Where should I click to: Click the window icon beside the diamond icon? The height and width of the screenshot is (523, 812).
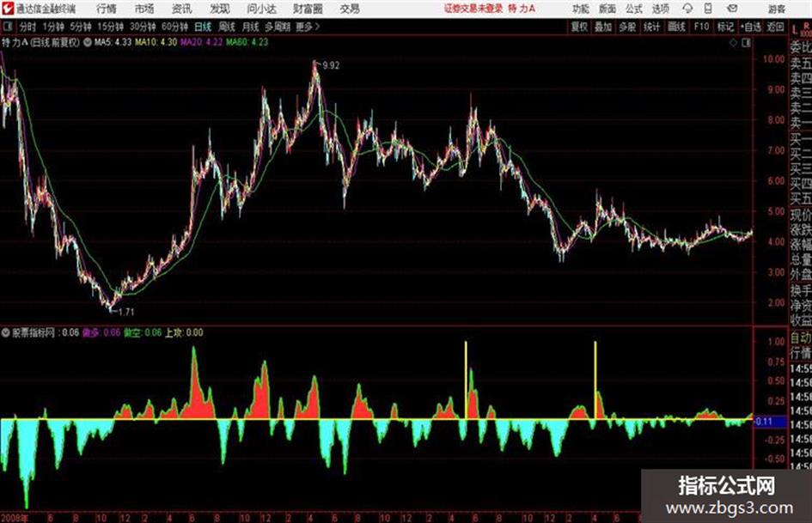[x=746, y=43]
